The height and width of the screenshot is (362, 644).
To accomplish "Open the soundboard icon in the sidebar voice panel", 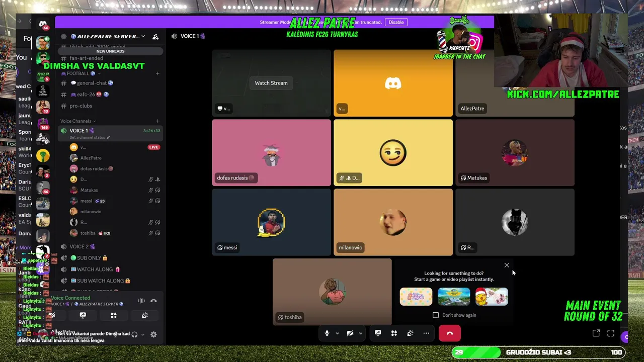I will (x=144, y=315).
